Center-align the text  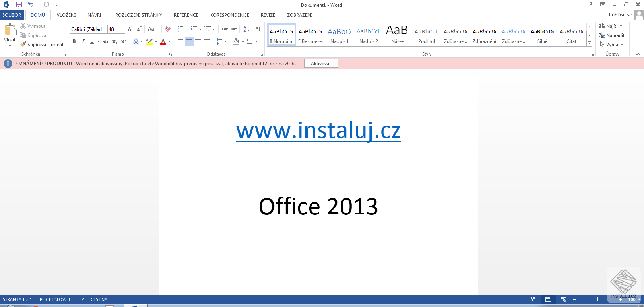189,41
